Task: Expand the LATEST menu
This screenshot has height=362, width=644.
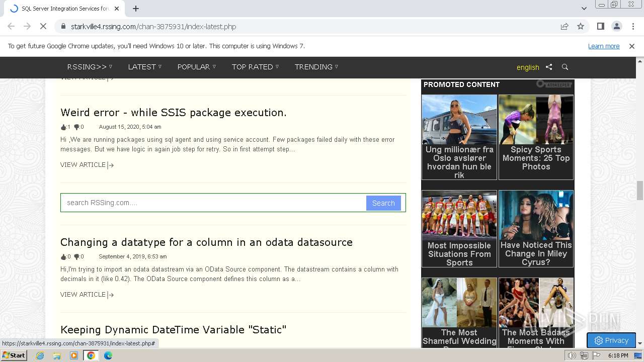Action: (x=145, y=67)
